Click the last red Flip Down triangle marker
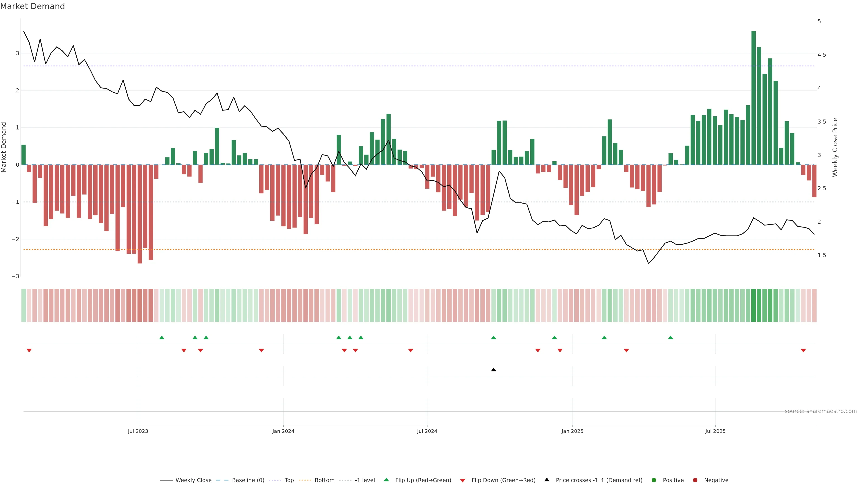Screen dimensions: 868x488 803,351
